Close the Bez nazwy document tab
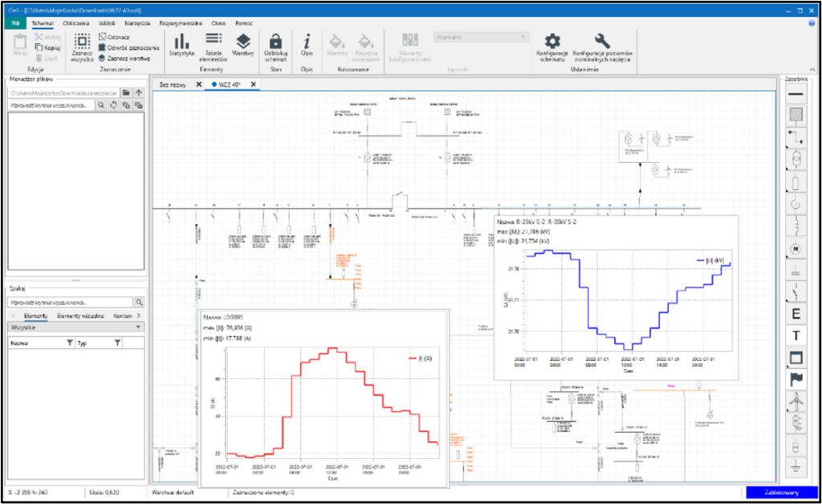This screenshot has width=822, height=504. click(x=199, y=84)
